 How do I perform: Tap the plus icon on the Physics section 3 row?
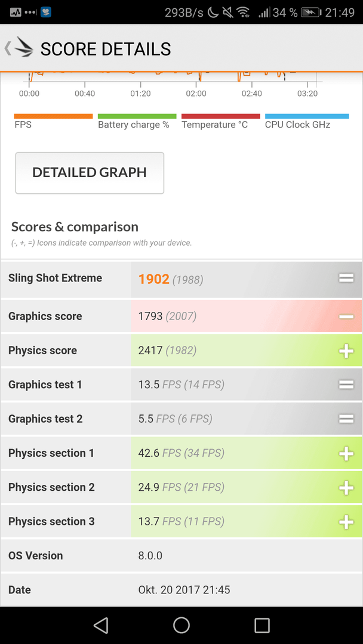pos(346,522)
